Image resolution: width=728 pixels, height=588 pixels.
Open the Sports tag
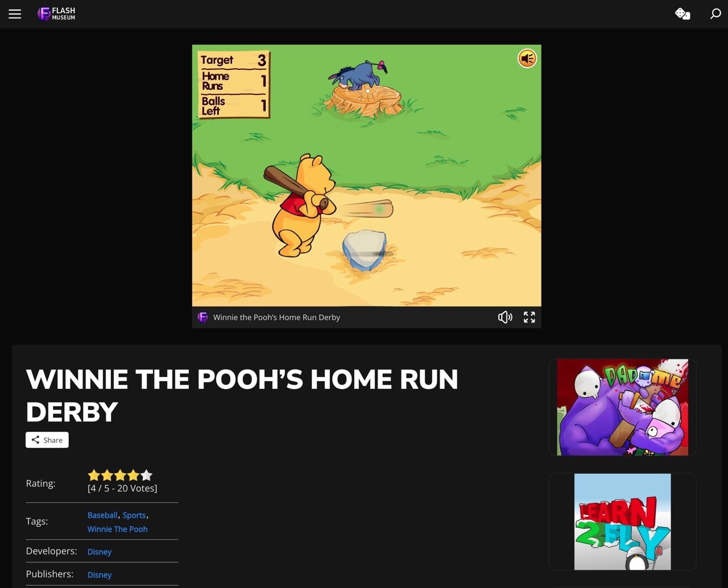[134, 515]
